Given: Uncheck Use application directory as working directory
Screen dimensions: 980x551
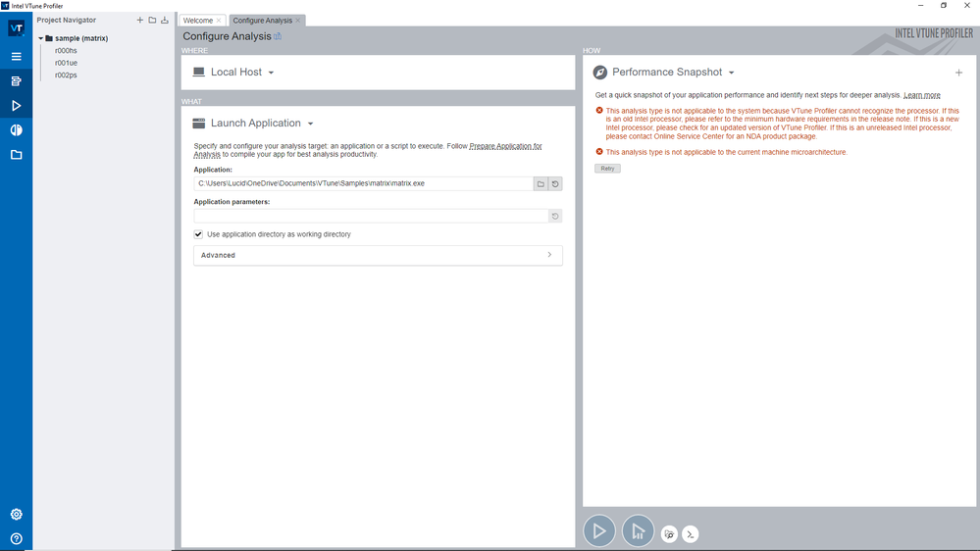Looking at the screenshot, I should [199, 234].
